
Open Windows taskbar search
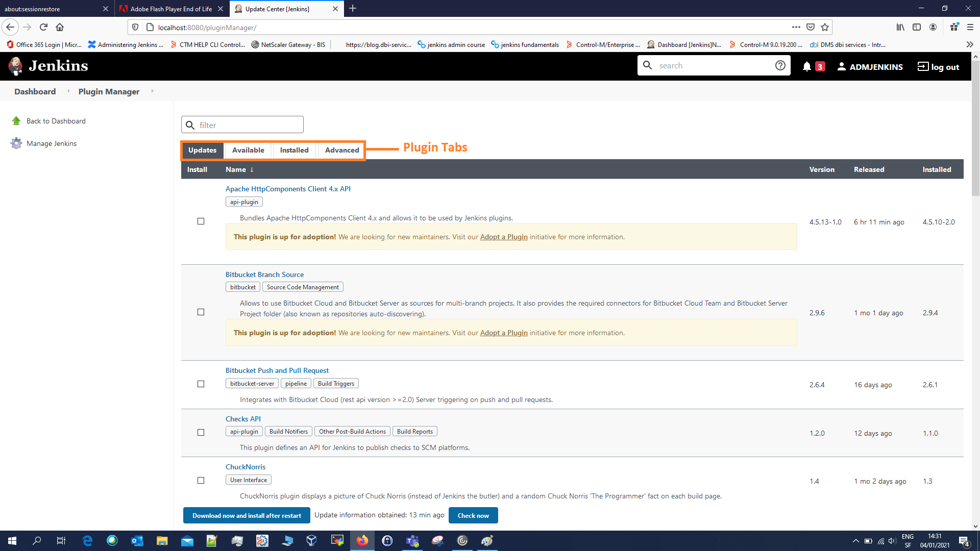[x=37, y=541]
